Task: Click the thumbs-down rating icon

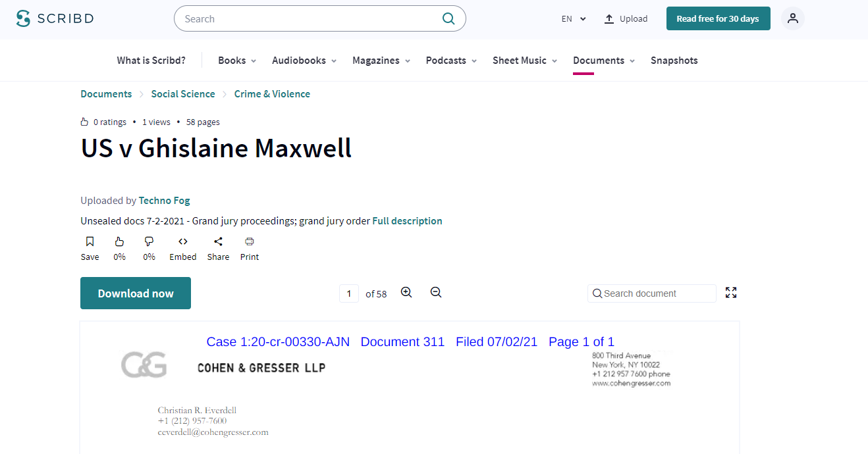Action: pos(149,241)
